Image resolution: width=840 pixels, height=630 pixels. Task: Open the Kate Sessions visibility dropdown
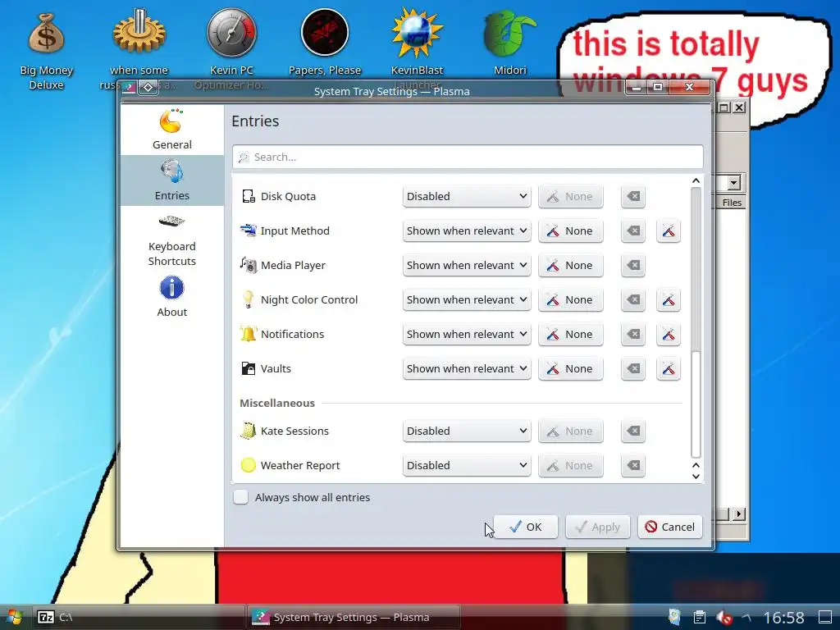coord(467,431)
